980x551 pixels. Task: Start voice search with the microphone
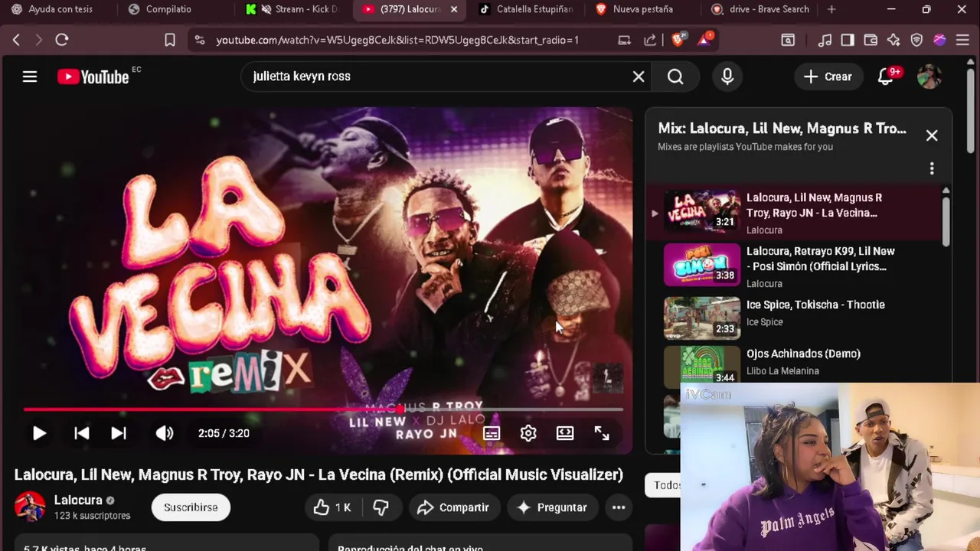coord(727,77)
